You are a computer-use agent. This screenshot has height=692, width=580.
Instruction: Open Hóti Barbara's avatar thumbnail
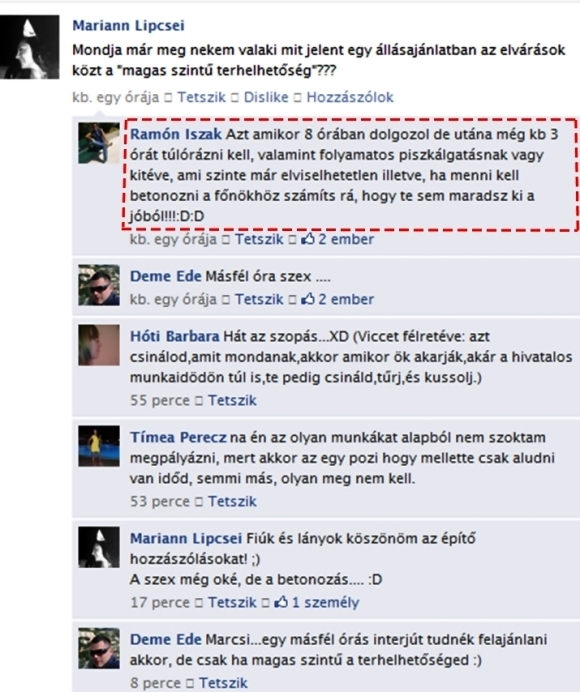[99, 345]
